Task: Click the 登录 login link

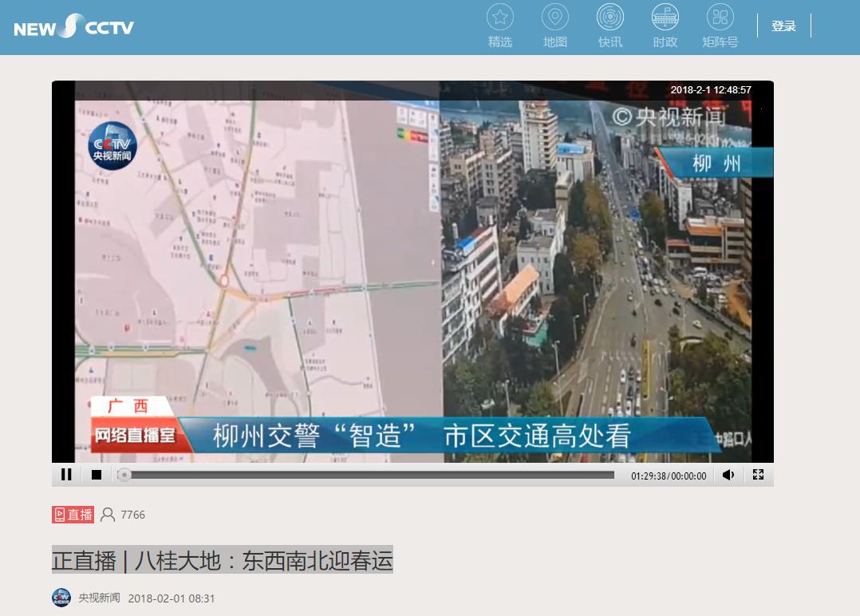Action: 783,26
